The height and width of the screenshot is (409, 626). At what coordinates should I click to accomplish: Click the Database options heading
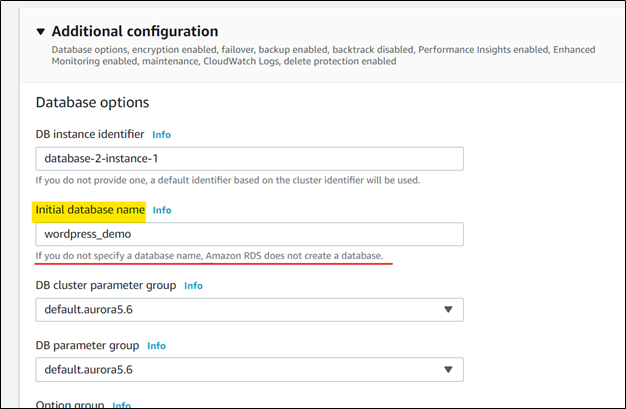pos(92,103)
